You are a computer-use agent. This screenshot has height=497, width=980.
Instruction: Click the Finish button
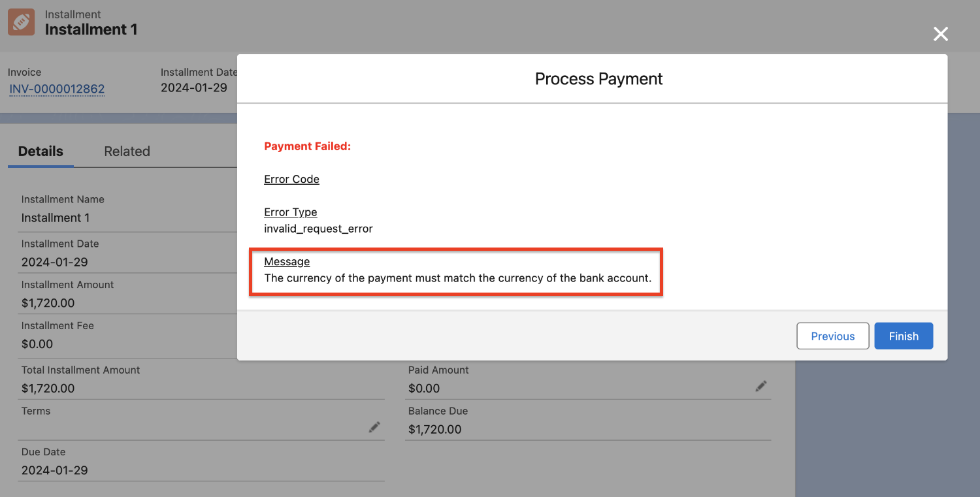point(903,336)
